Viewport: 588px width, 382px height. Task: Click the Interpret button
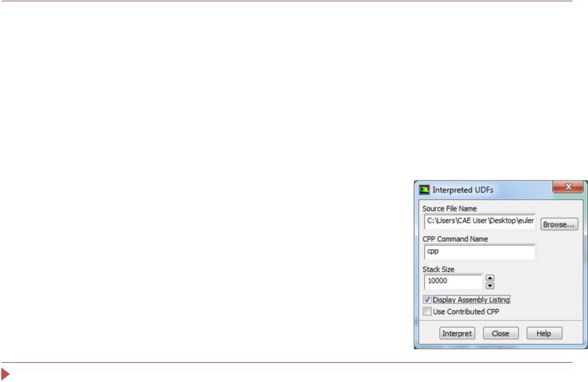[x=457, y=333]
